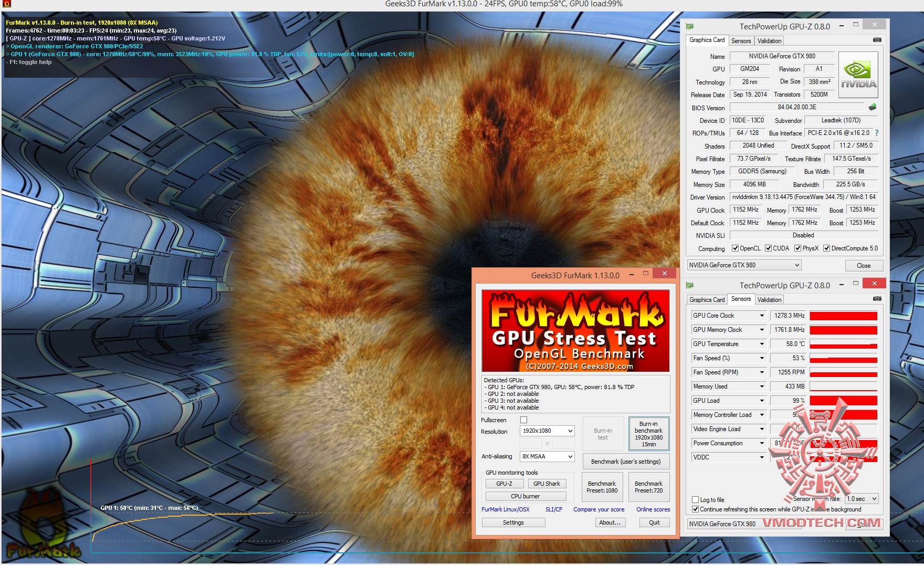Image resolution: width=924 pixels, height=565 pixels.
Task: Switch to Sensors tab in Graphics Card window
Action: [x=741, y=41]
